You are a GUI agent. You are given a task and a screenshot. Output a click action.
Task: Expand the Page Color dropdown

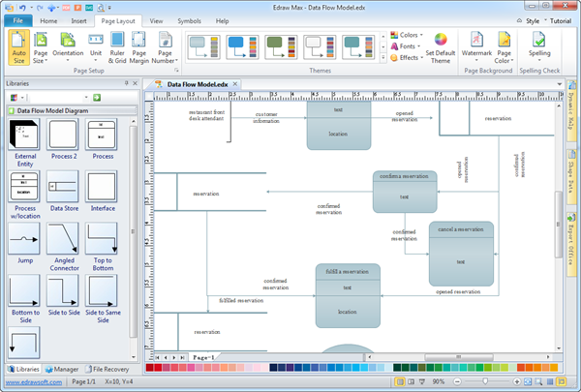coord(505,47)
